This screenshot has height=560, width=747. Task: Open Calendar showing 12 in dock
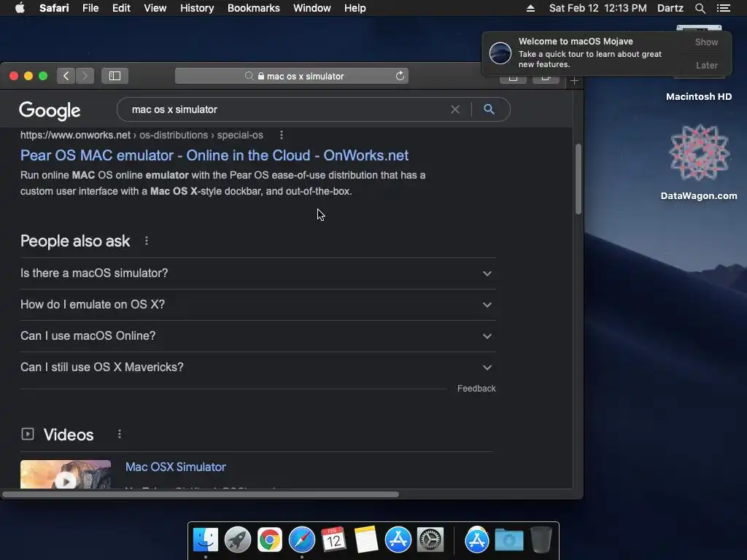[333, 540]
